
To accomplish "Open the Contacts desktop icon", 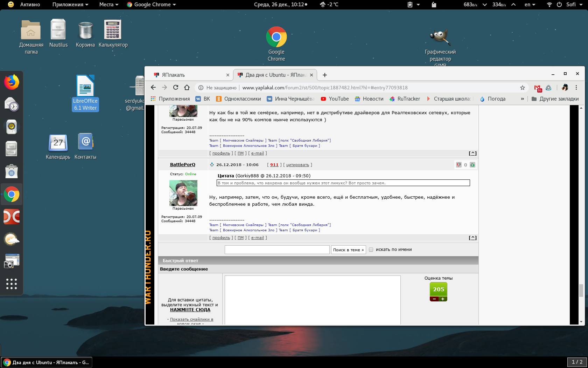I will (x=85, y=146).
